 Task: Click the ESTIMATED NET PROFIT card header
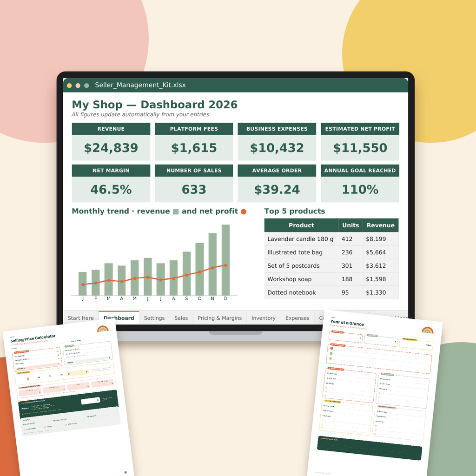tap(360, 129)
